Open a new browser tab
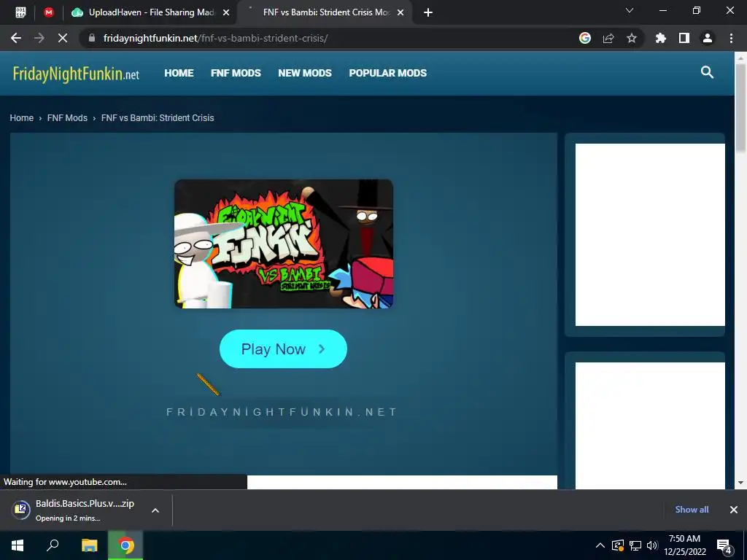The height and width of the screenshot is (560, 747). (427, 13)
